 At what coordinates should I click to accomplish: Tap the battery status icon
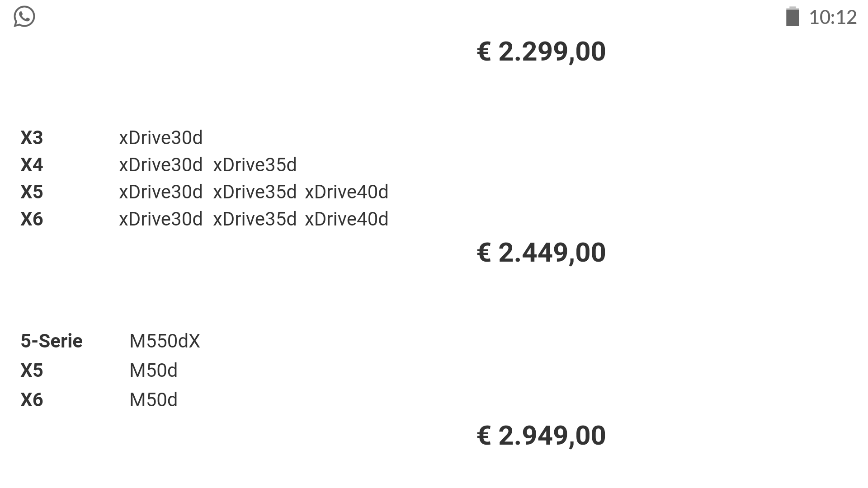point(792,17)
